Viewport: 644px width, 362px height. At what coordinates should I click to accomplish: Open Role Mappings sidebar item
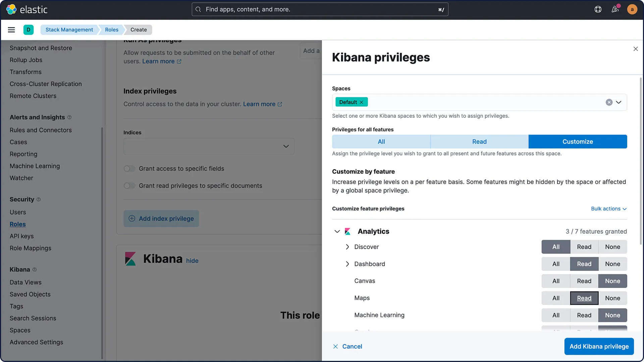tap(31, 248)
